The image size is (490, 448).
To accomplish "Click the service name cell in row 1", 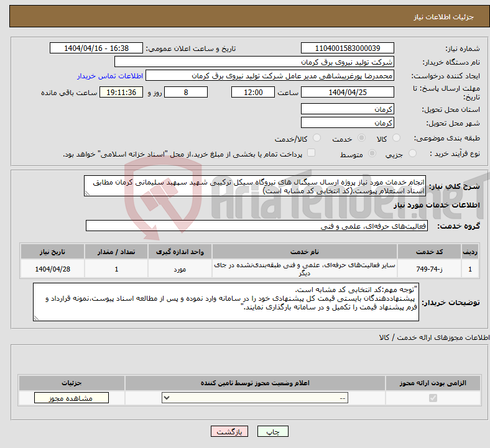I will (x=304, y=269).
